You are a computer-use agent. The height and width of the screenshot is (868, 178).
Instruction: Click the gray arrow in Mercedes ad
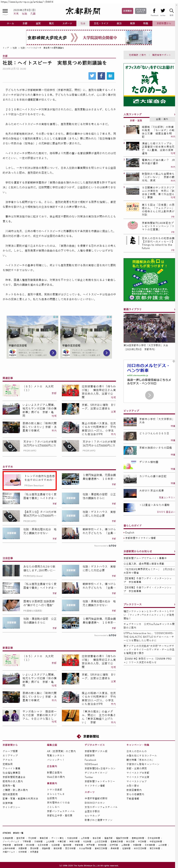tap(149, 395)
